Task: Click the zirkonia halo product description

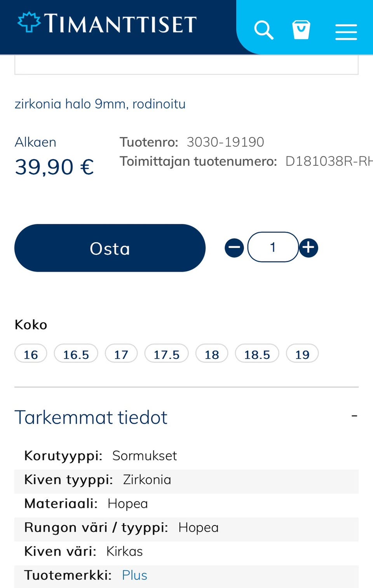Action: (x=100, y=104)
